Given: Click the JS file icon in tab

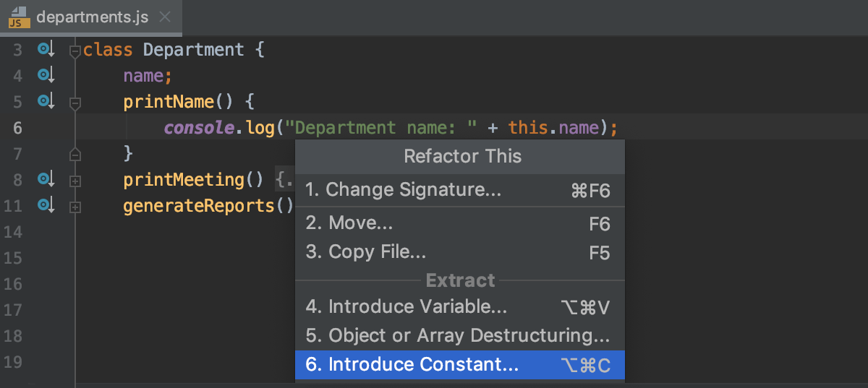Looking at the screenshot, I should (x=18, y=17).
